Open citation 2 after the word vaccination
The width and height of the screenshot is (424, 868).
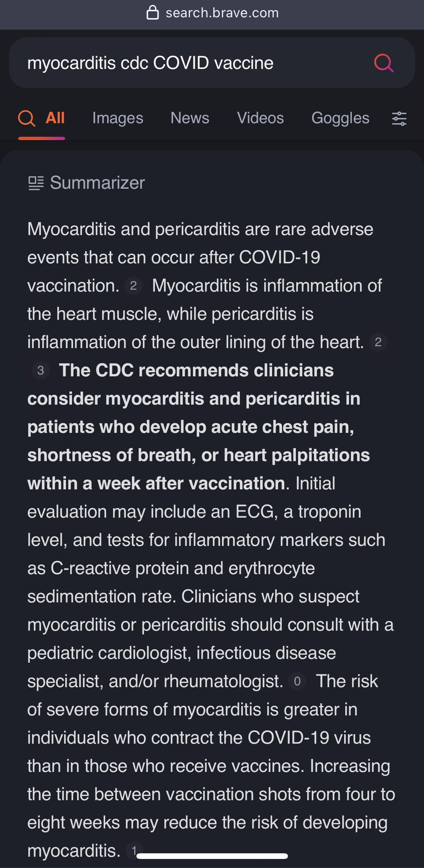[133, 286]
